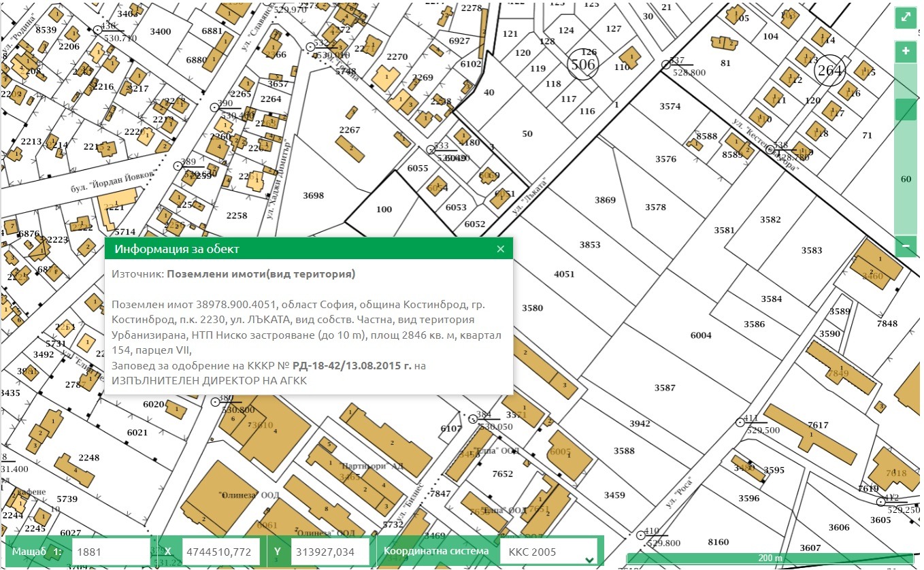
Task: Click the zoom level slider handle
Action: [906, 110]
